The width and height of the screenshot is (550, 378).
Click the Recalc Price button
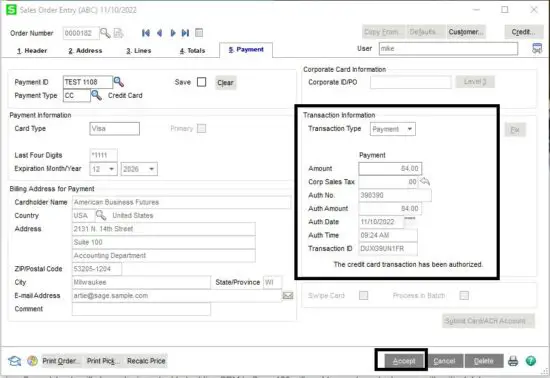[x=146, y=361]
